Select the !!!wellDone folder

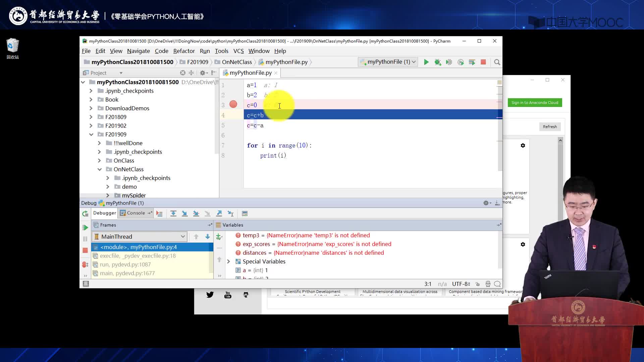128,143
